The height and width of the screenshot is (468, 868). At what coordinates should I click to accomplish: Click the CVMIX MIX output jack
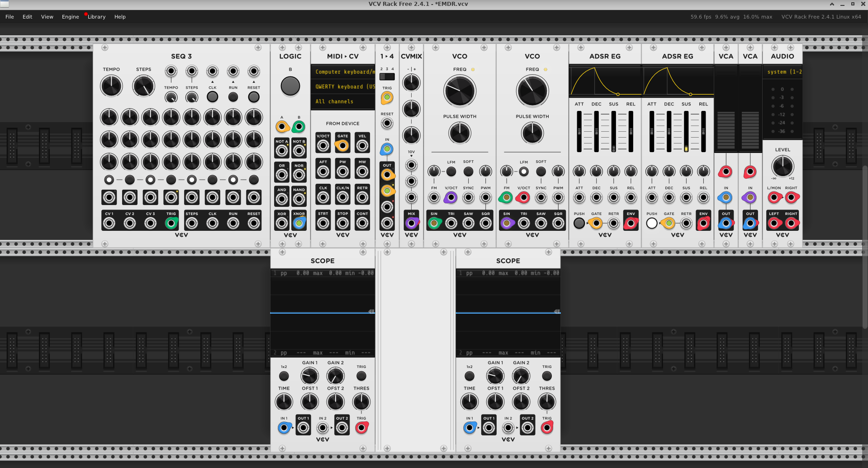[x=411, y=223]
